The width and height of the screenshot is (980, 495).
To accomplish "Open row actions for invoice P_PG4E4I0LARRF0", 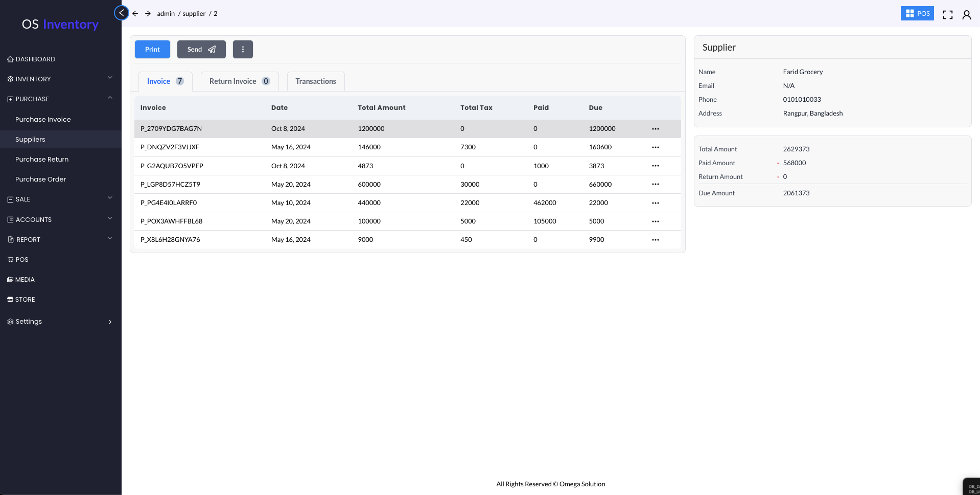I will pos(655,203).
